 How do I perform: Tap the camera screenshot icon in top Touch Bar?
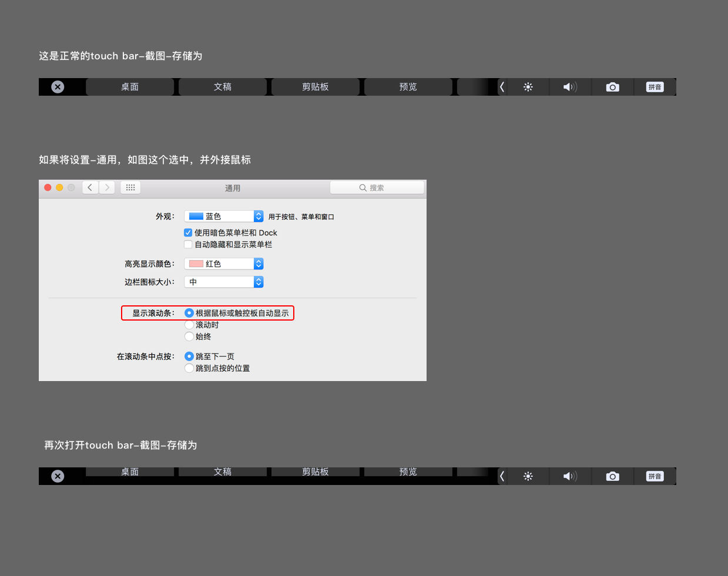tap(612, 87)
